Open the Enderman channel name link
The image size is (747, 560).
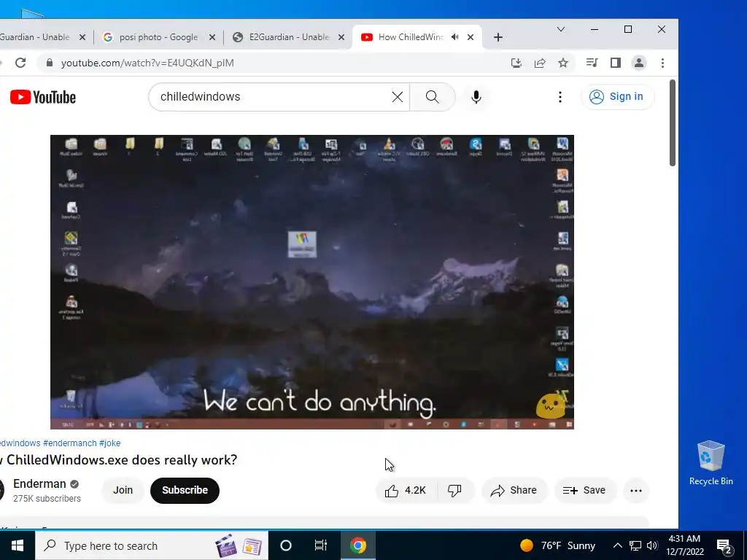coord(39,484)
